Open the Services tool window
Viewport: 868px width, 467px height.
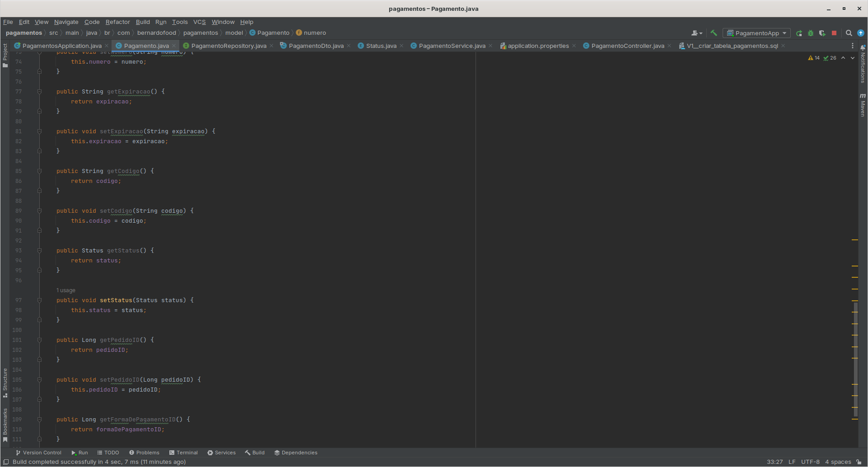221,453
